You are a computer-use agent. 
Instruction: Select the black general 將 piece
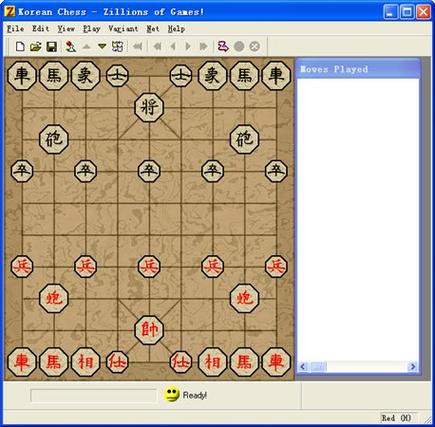point(149,107)
